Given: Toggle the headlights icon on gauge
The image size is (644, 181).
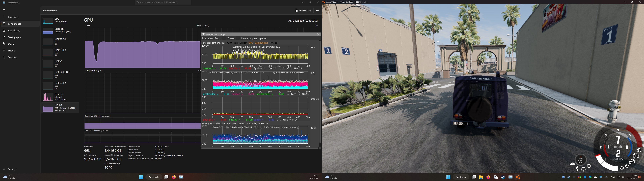Looking at the screenshot, I should point(639,150).
